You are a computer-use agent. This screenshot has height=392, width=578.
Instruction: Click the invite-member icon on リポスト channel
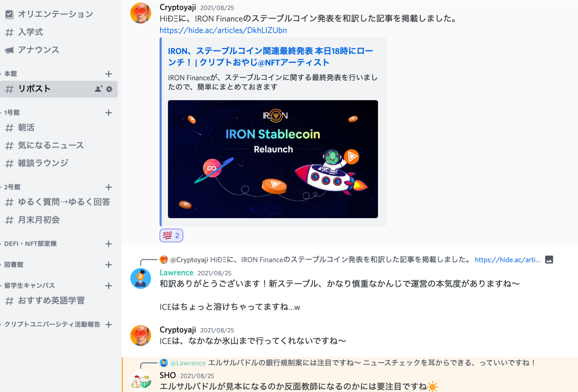click(99, 89)
